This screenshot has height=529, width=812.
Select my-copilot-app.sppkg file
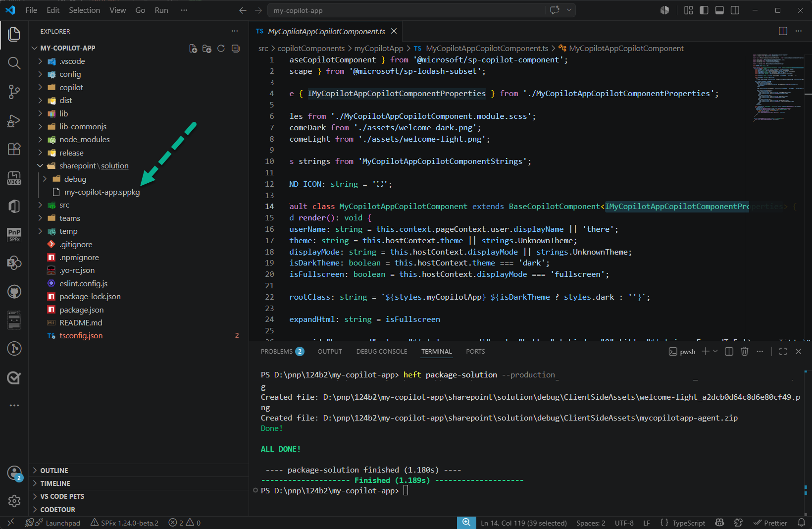(x=102, y=192)
